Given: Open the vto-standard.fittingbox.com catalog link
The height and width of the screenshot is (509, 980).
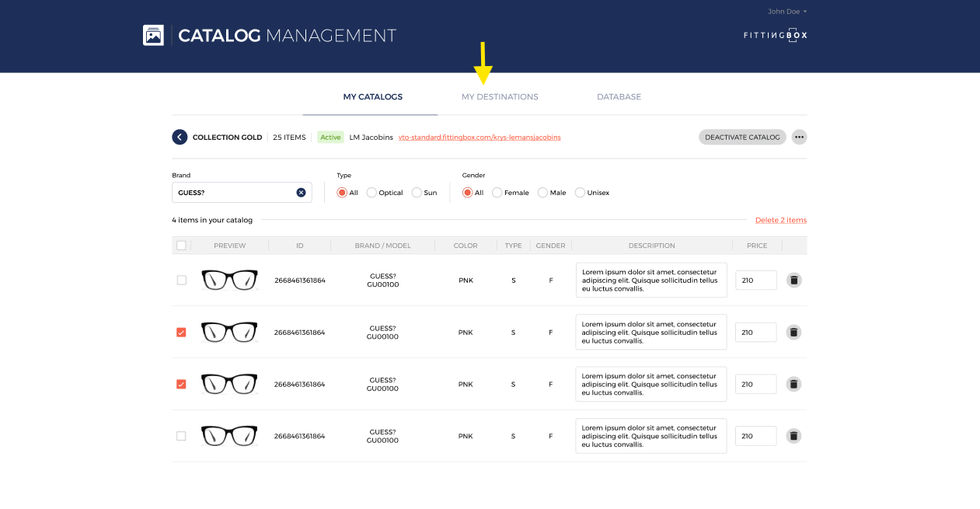Looking at the screenshot, I should coord(480,138).
